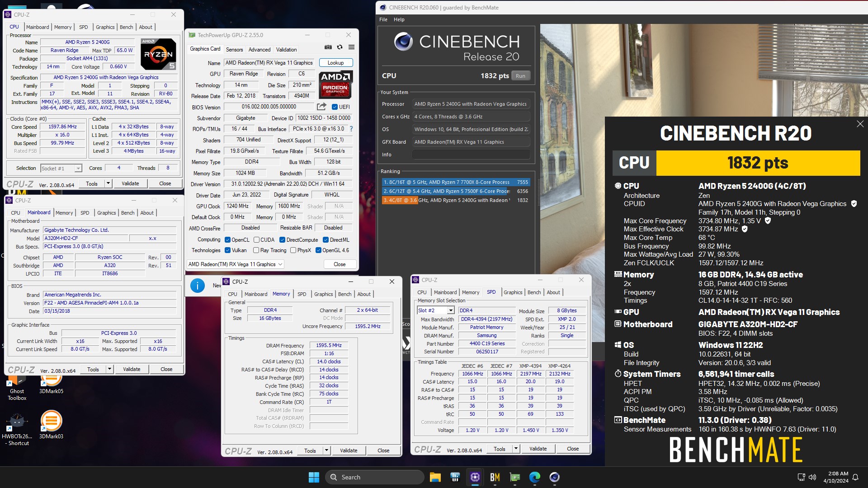The width and height of the screenshot is (868, 488).
Task: Click Validate in CPU-Z Memory window
Action: (x=349, y=450)
